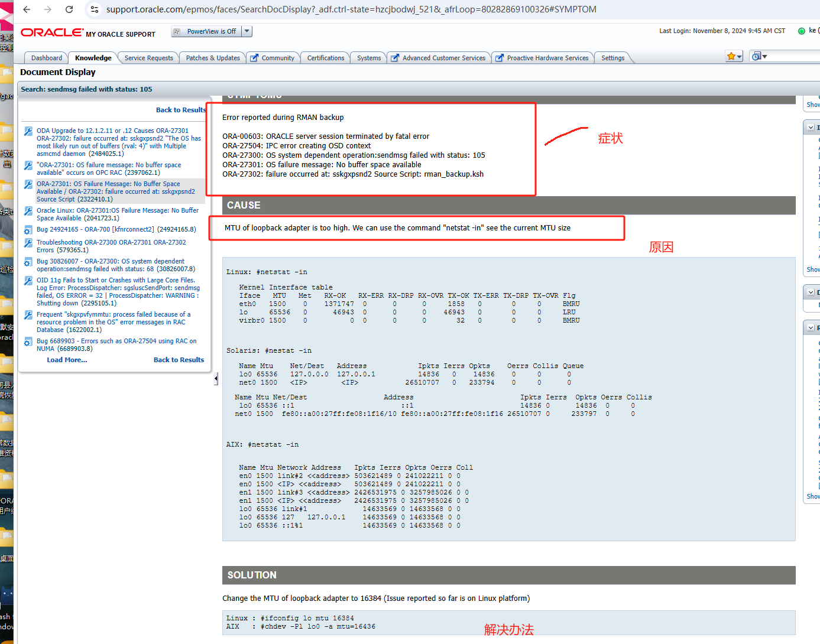The height and width of the screenshot is (644, 820).
Task: Collapse the middle section chevron in the right sidebar
Action: [811, 292]
